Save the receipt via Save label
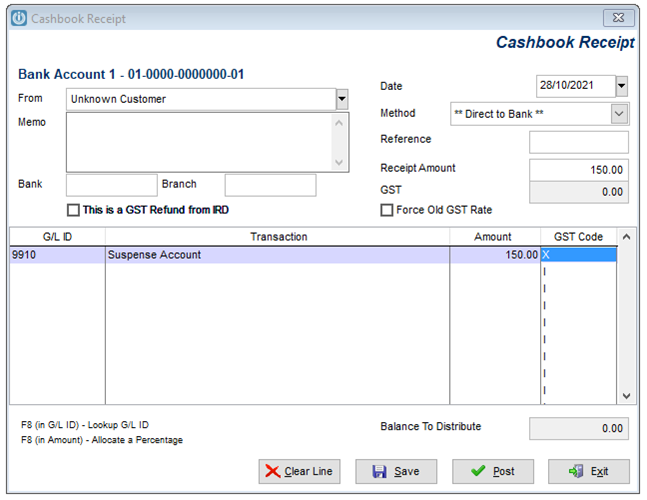This screenshot has height=500, width=647. (406, 471)
